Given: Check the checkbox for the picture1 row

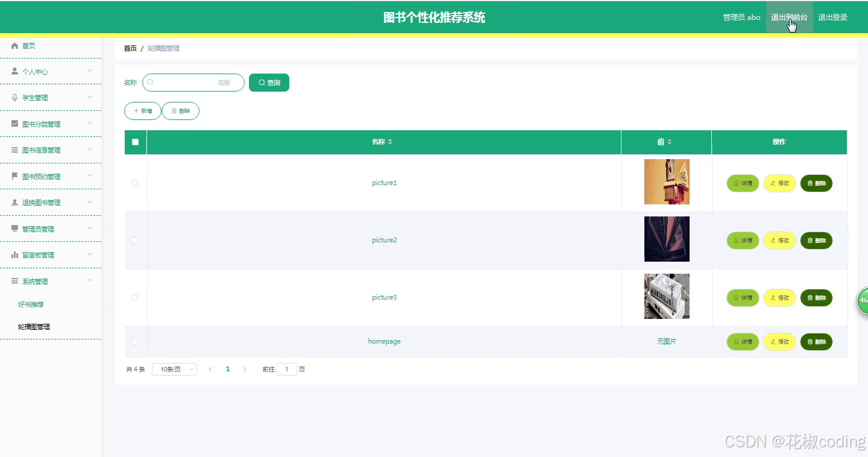Looking at the screenshot, I should pyautogui.click(x=135, y=183).
